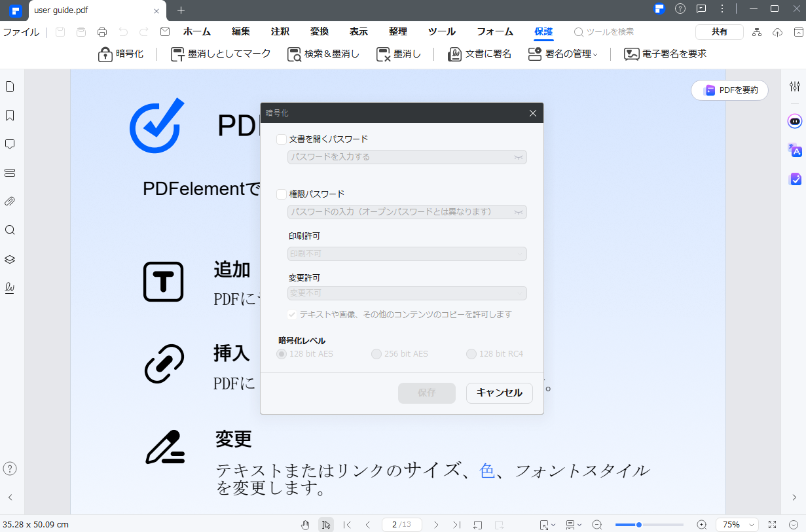This screenshot has width=806, height=532.
Task: Click the email envelope icon
Action: [x=164, y=32]
